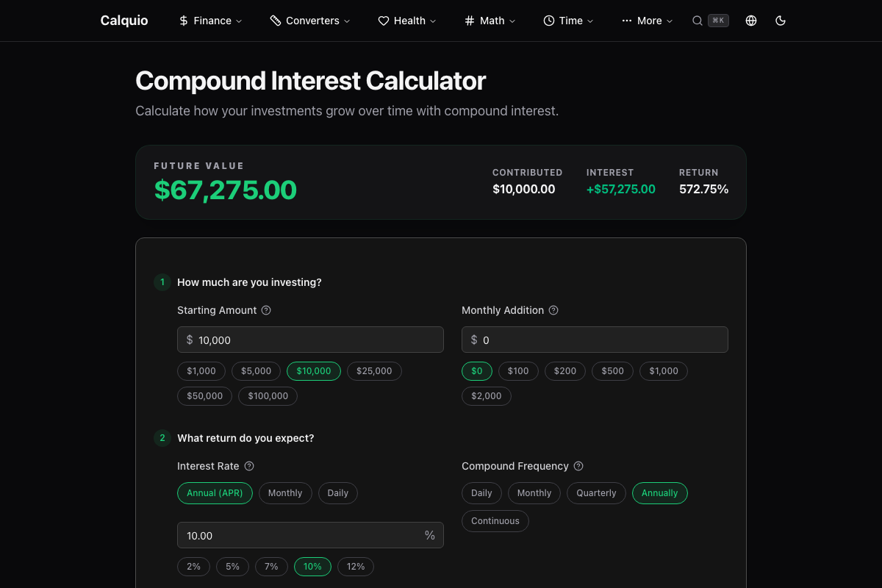Select the 7% interest rate preset
The height and width of the screenshot is (588, 882).
coord(271,567)
